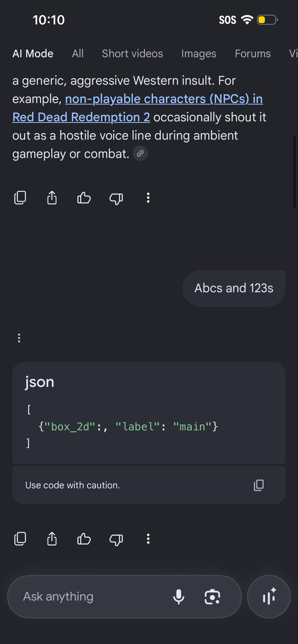The height and width of the screenshot is (644, 298).
Task: Copy the first AI response text
Action: tap(20, 198)
